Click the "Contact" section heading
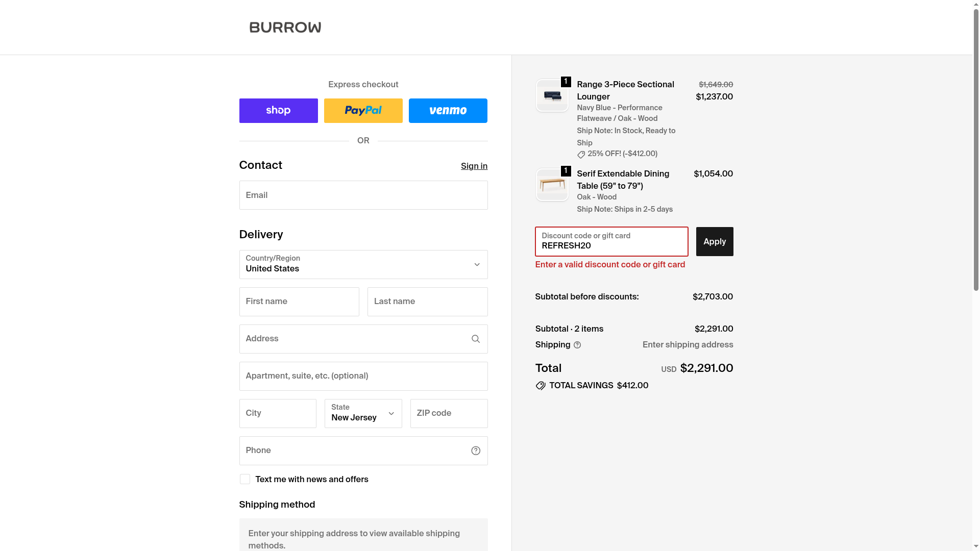Viewport: 980px width, 551px height. click(261, 165)
